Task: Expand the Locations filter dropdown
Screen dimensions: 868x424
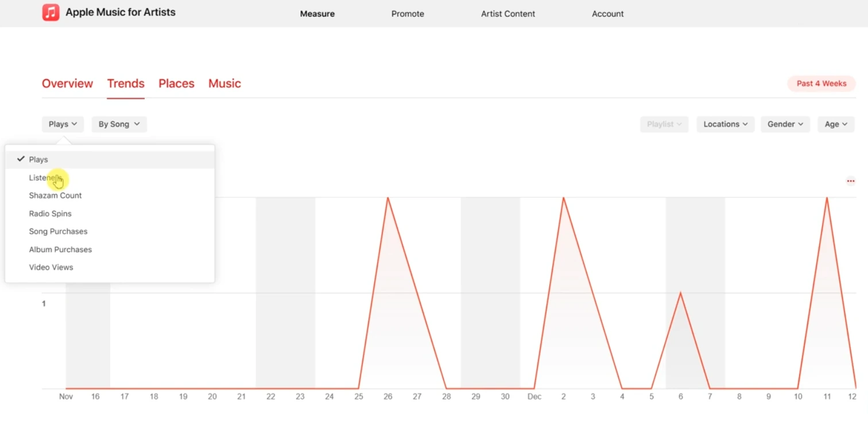Action: click(726, 124)
